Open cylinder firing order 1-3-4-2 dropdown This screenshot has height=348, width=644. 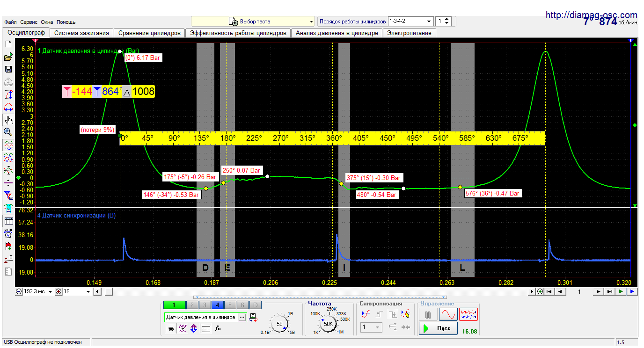[410, 22]
